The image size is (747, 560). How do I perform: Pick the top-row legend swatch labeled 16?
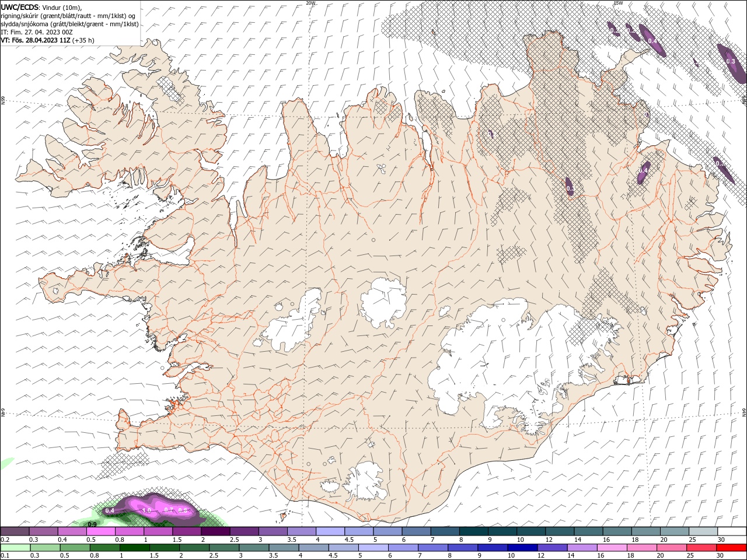(617, 531)
